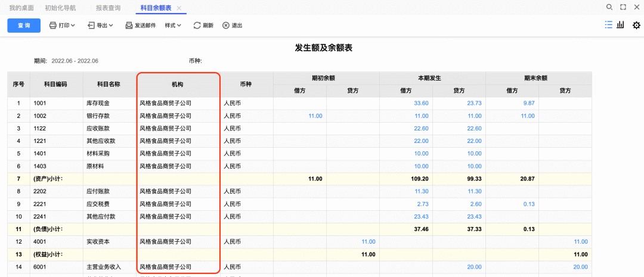Screen dimensions: 644x277
Task: Click the printer icon
Action: click(x=53, y=26)
